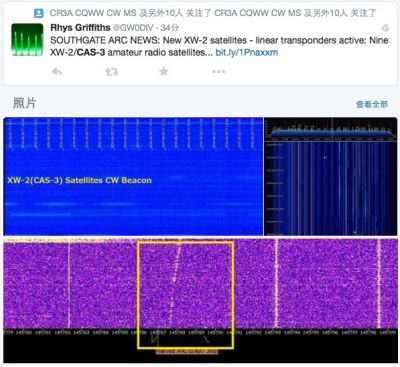
Task: Click the CR3A CQWW CW MS followed notice
Action: 213,13
